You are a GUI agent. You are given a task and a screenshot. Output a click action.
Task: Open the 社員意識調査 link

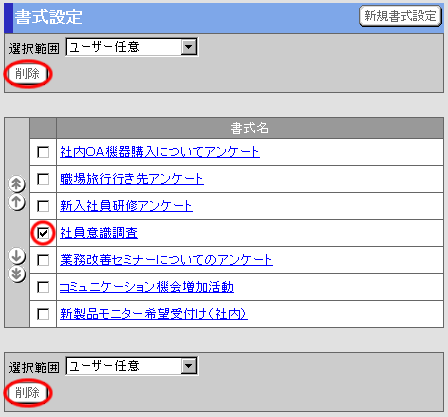(x=99, y=233)
